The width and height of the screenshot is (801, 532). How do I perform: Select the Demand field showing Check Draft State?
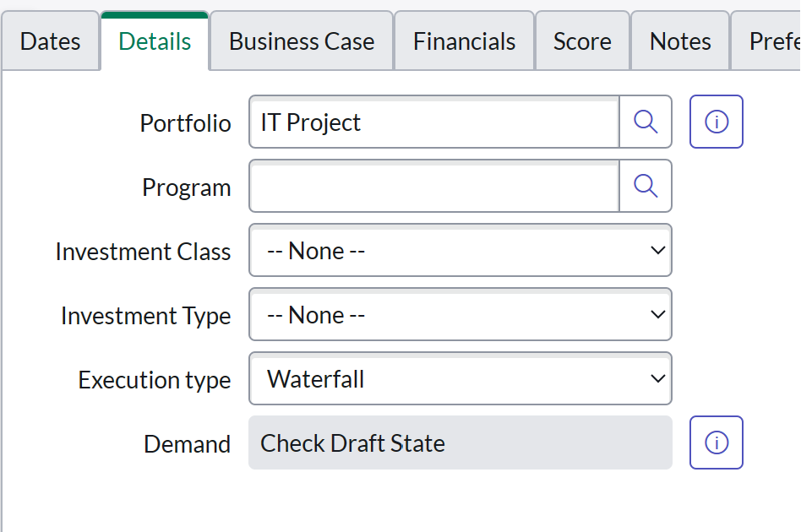460,442
